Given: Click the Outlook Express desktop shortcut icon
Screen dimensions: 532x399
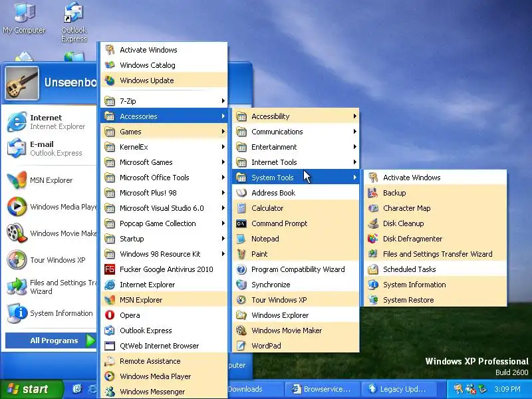Looking at the screenshot, I should point(74,13).
